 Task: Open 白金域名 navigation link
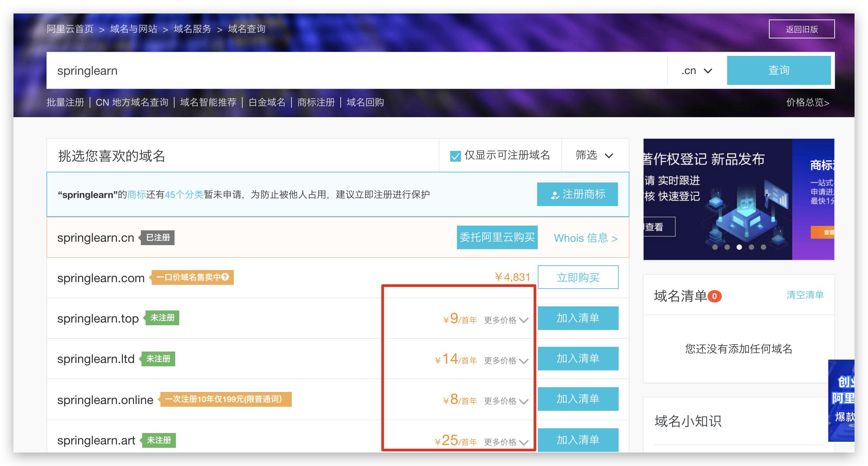tap(267, 102)
